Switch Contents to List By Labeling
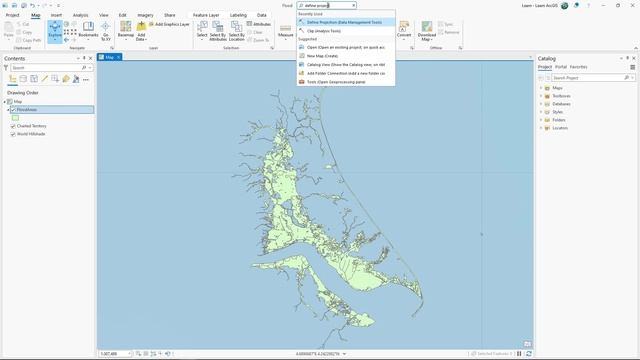640x360 pixels. (66, 79)
